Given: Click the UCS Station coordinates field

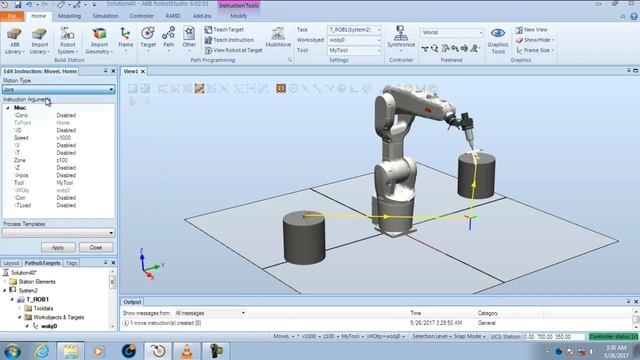Looking at the screenshot, I should coord(554,337).
